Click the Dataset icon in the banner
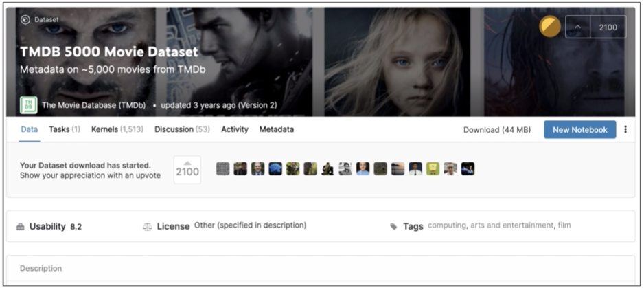Image resolution: width=644 pixels, height=288 pixels. [x=25, y=20]
